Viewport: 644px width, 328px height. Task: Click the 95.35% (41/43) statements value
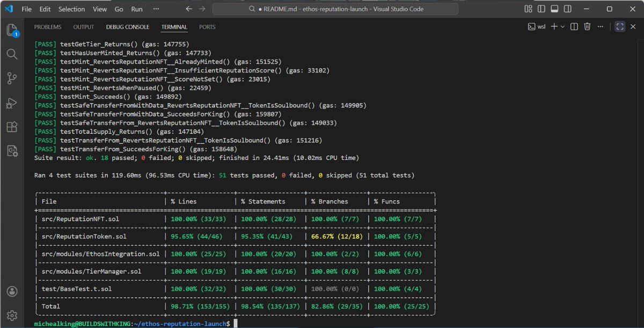point(266,236)
